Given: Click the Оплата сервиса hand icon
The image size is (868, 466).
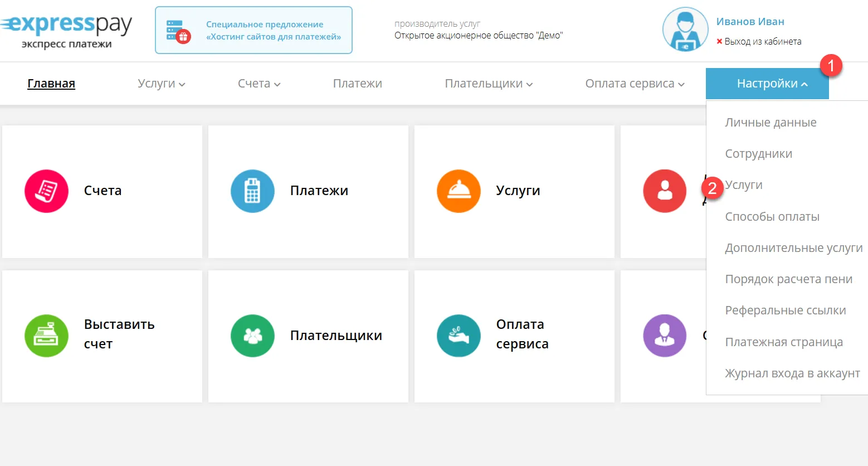Looking at the screenshot, I should point(459,336).
